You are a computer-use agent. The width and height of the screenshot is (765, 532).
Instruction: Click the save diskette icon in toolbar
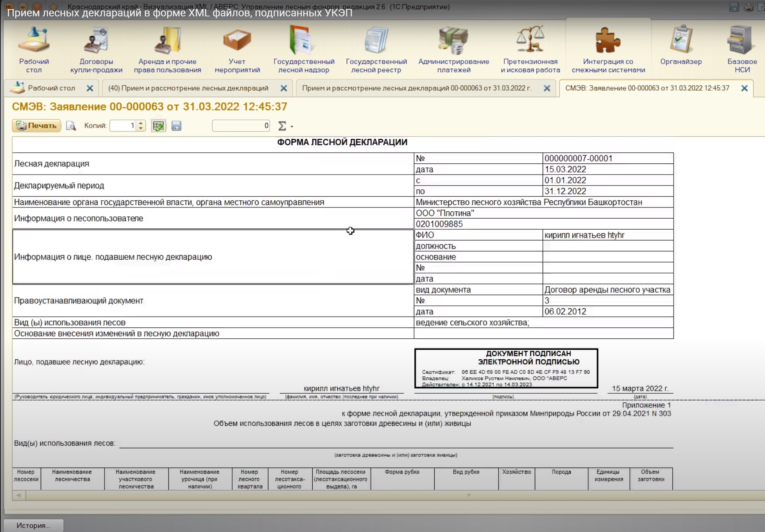click(176, 126)
